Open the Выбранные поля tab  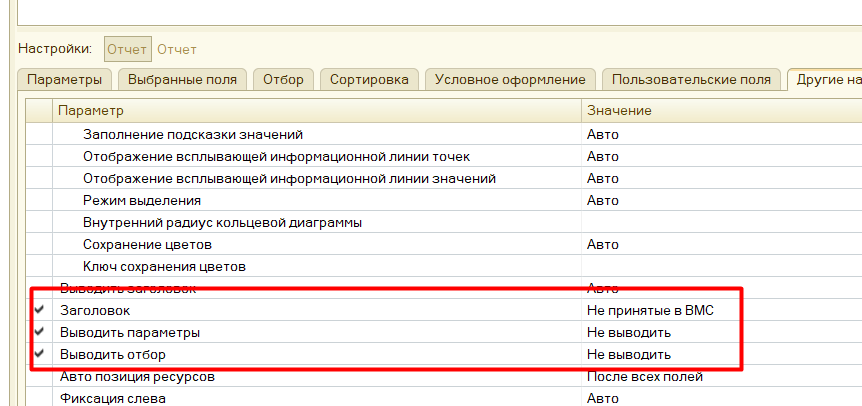pyautogui.click(x=183, y=79)
